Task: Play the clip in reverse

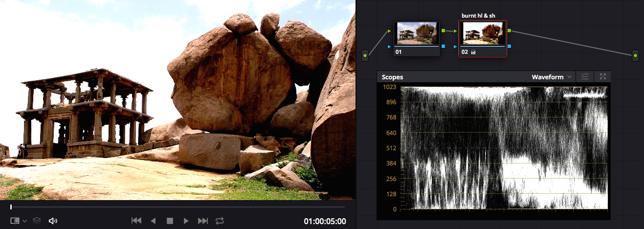Action: [153, 221]
